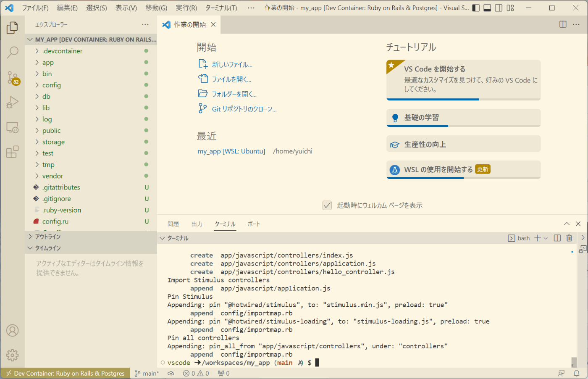Collapse MY_APP workspace root section

click(x=91, y=39)
